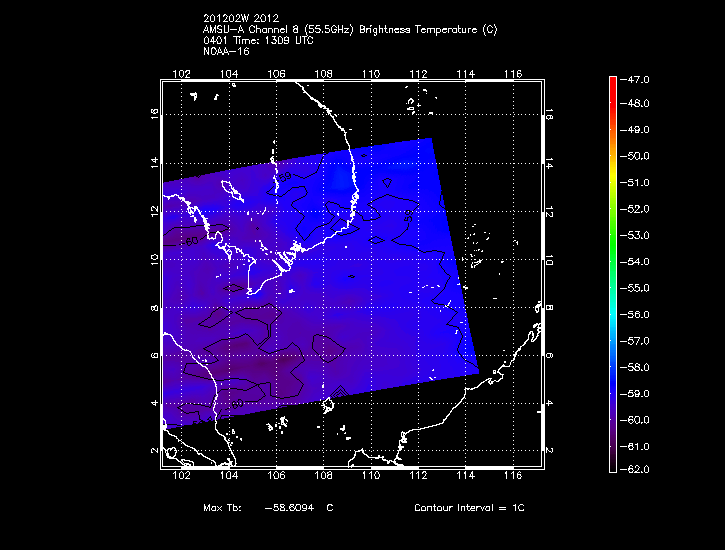Click the bottom axis longitude label 104

tap(229, 476)
